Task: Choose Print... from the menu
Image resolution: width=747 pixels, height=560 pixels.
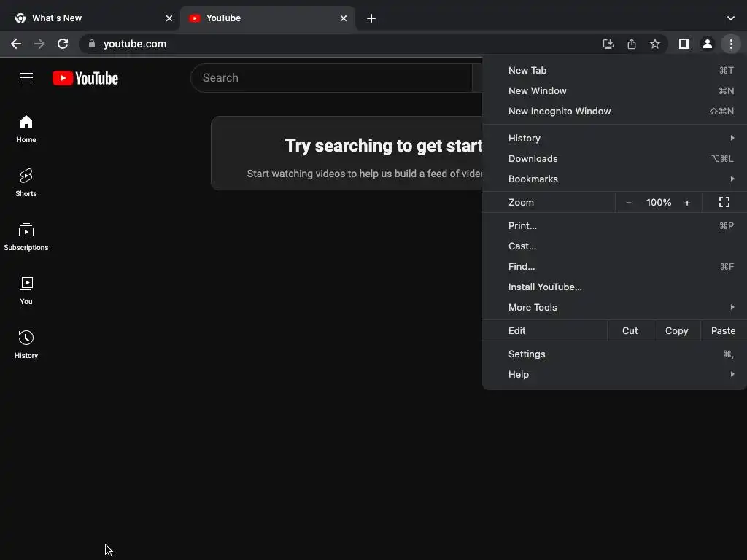Action: [614, 226]
